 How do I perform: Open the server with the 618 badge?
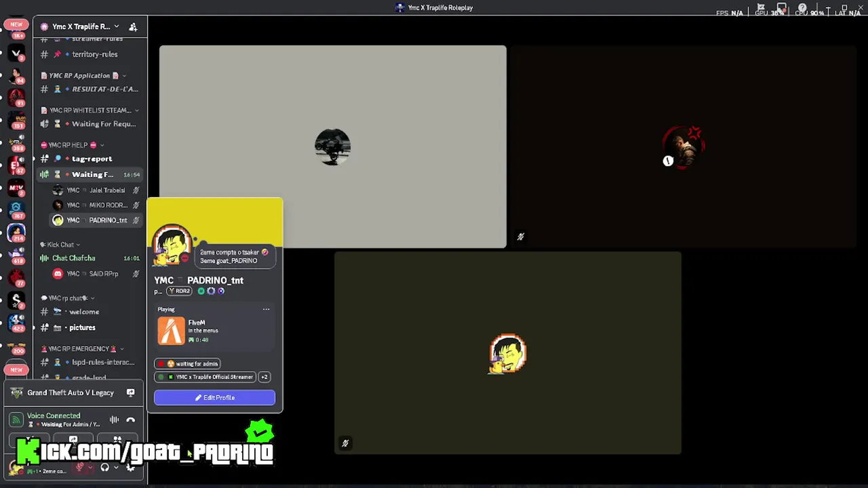coord(16,255)
